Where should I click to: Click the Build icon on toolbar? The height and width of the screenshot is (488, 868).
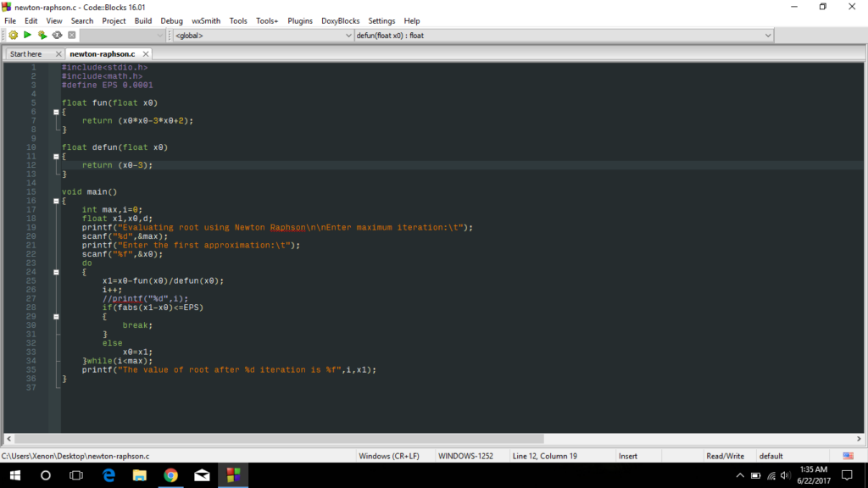click(x=13, y=35)
